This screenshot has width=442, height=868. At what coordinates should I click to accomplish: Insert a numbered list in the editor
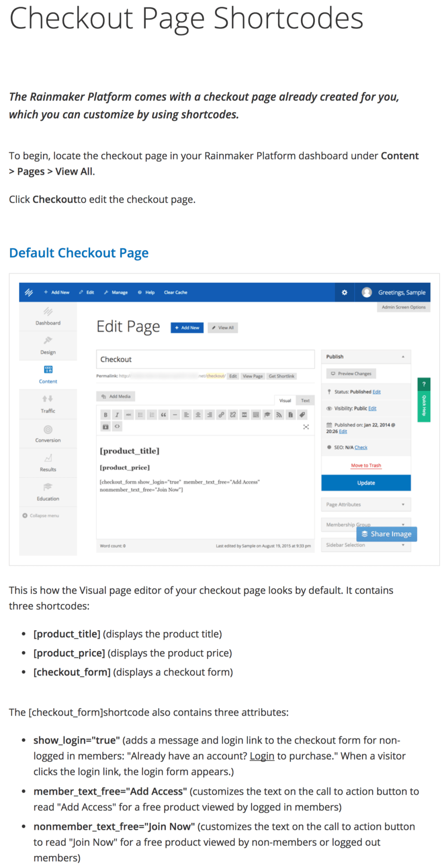click(x=152, y=415)
